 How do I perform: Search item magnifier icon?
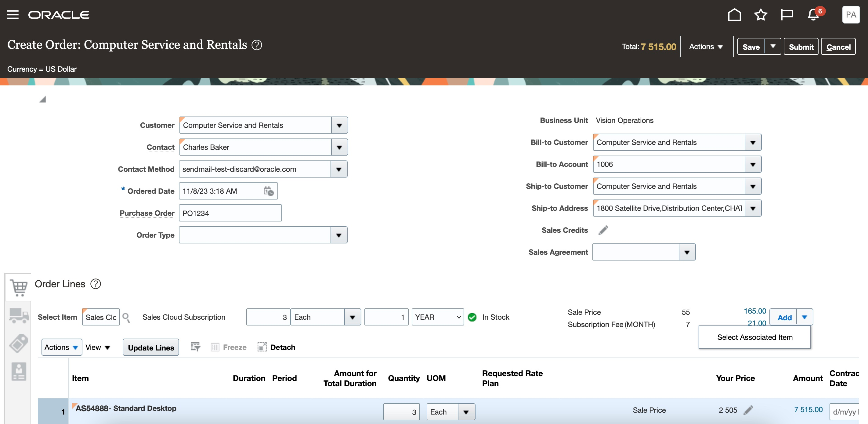126,317
